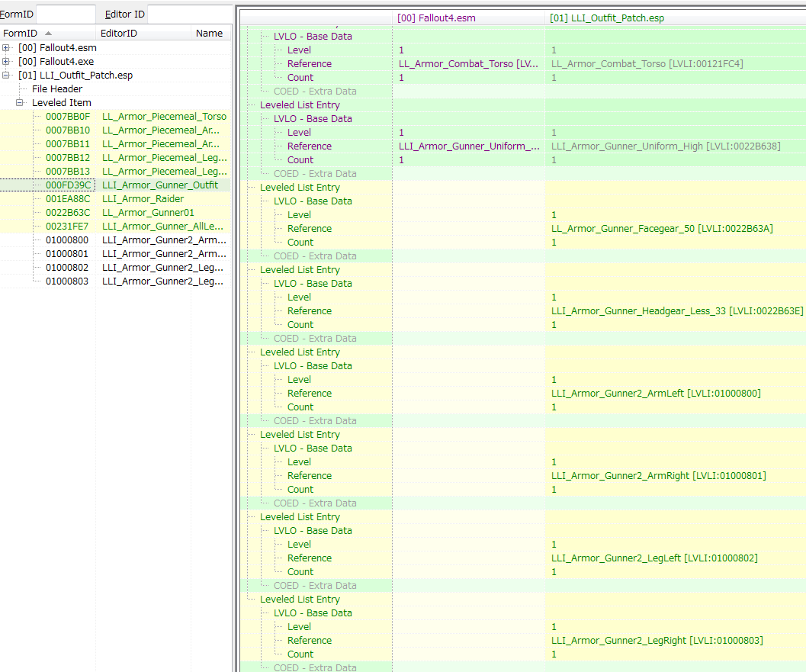Expand the [00] Fallout4.exe tree node
The width and height of the screenshot is (806, 672).
pos(5,62)
